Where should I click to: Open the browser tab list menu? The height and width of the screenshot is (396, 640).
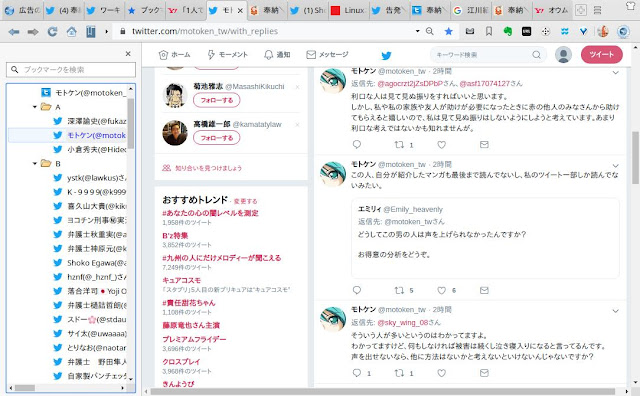598,10
